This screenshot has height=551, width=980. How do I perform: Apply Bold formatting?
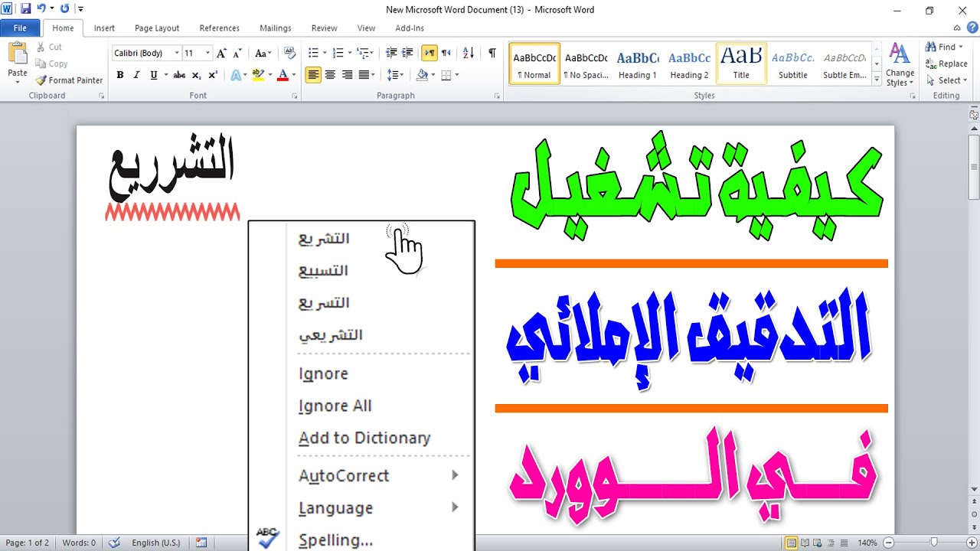tap(120, 75)
